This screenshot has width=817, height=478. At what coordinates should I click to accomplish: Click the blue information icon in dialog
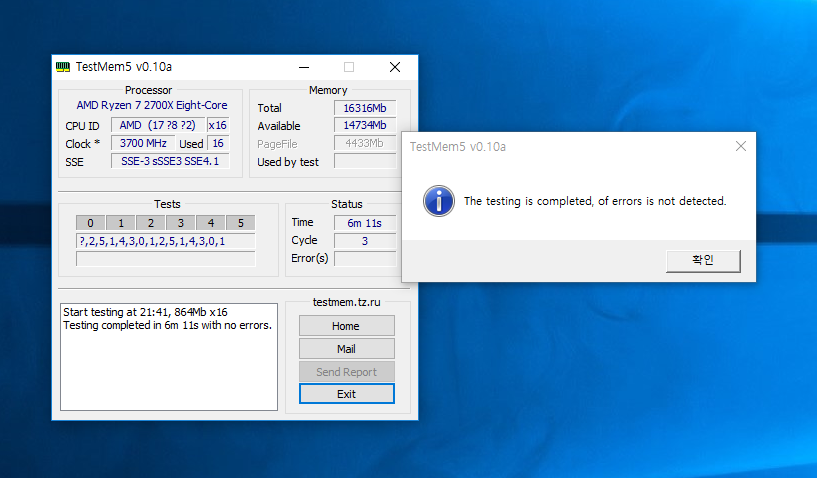439,201
